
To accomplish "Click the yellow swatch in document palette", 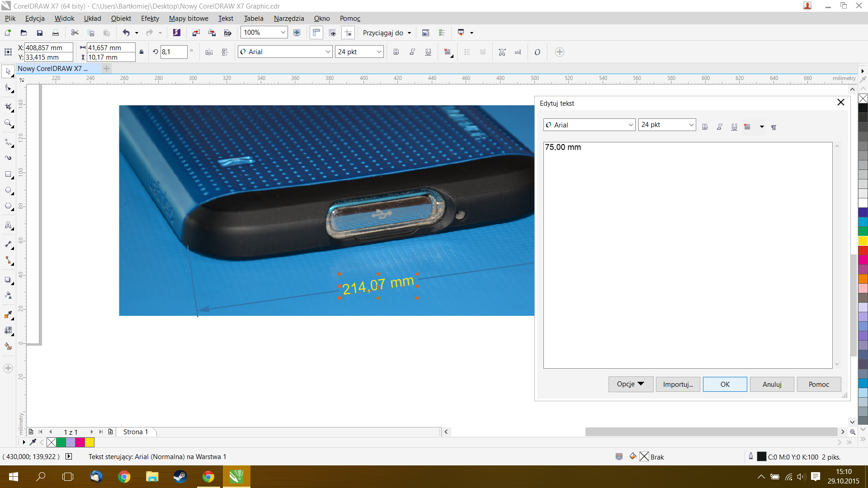I will click(90, 442).
